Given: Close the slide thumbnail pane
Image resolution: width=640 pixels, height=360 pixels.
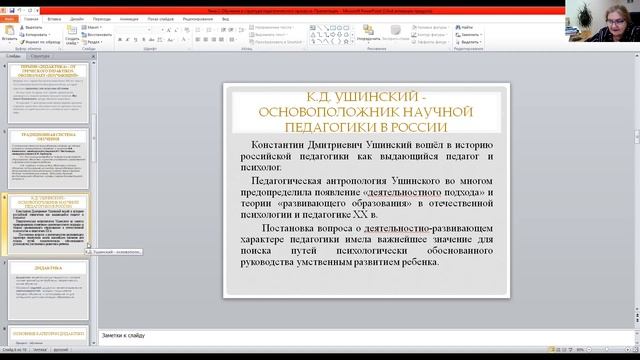Looking at the screenshot, I should tap(93, 56).
